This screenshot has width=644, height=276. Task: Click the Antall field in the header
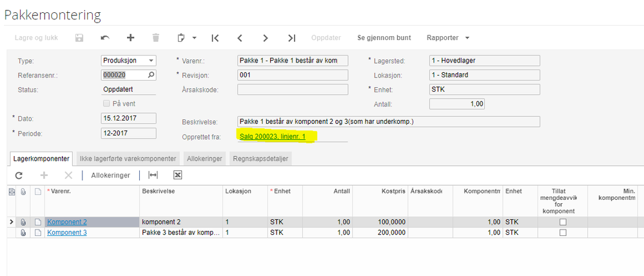(x=457, y=104)
